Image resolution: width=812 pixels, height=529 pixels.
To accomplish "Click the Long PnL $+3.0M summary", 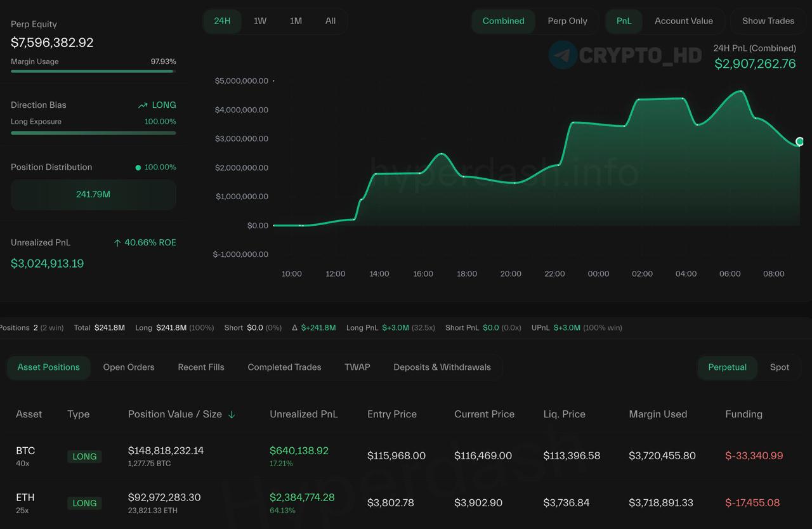I will (x=391, y=328).
